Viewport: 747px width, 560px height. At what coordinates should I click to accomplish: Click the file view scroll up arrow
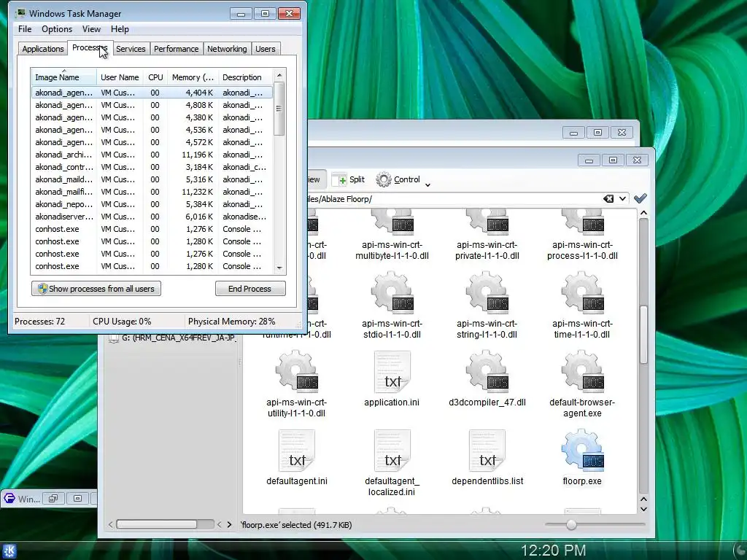(643, 213)
